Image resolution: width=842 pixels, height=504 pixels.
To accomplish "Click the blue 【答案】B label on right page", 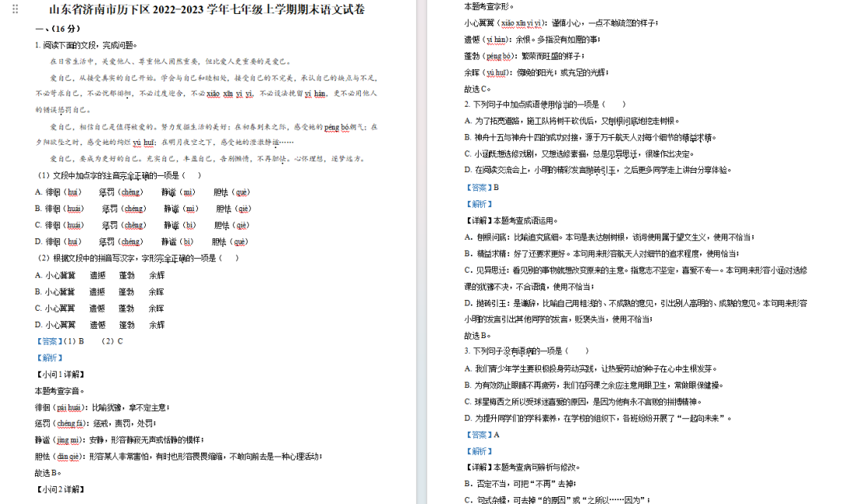I will pyautogui.click(x=481, y=187).
